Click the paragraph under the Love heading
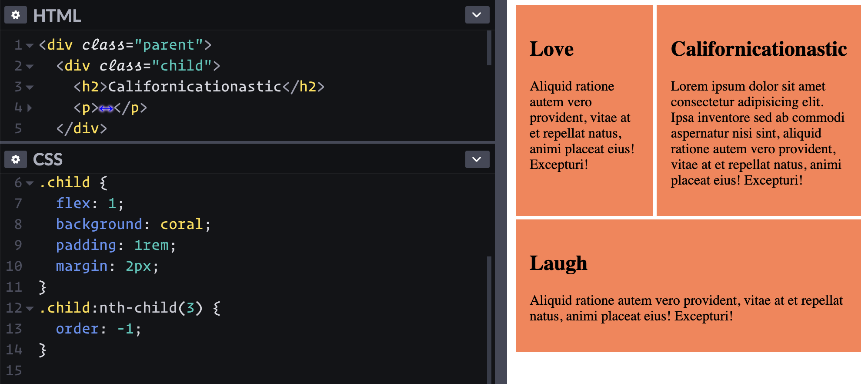 point(582,125)
